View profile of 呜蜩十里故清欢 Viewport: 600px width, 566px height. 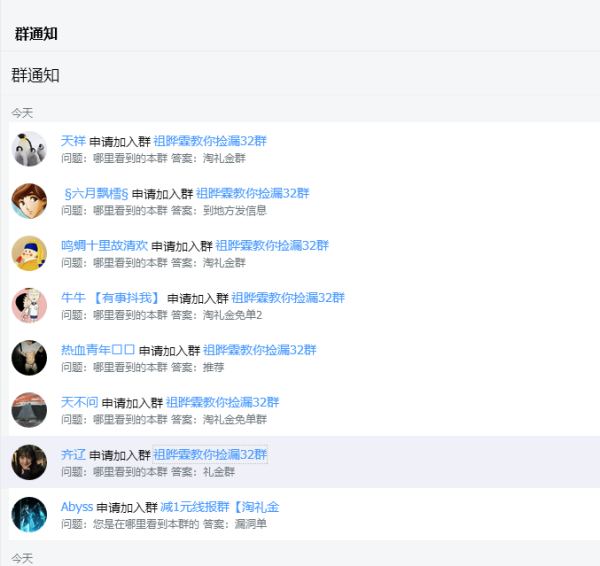pyautogui.click(x=104, y=246)
